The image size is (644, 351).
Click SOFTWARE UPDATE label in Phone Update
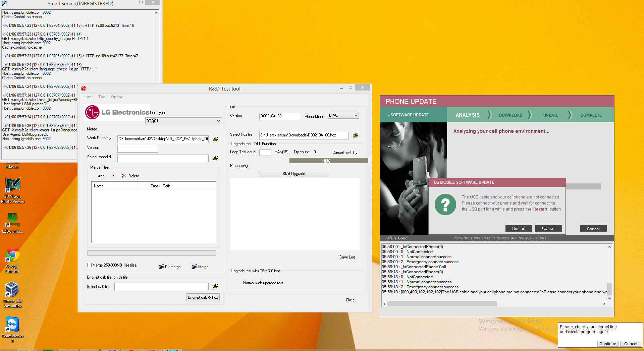(x=408, y=115)
